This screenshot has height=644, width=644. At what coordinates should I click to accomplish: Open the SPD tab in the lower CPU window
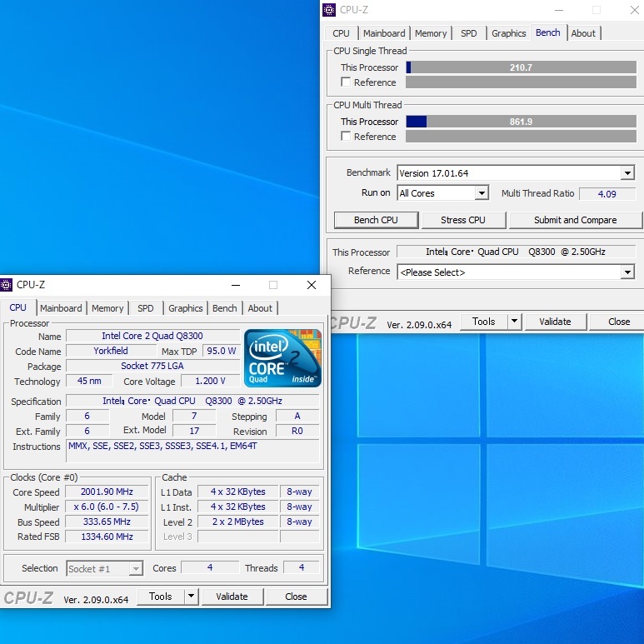coord(146,308)
